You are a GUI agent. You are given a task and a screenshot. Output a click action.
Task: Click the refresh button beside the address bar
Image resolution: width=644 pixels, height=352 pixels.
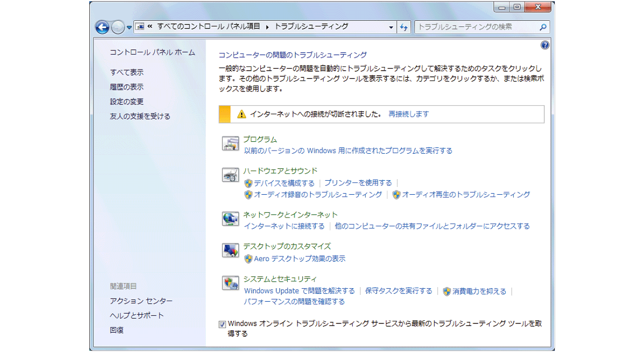point(404,27)
